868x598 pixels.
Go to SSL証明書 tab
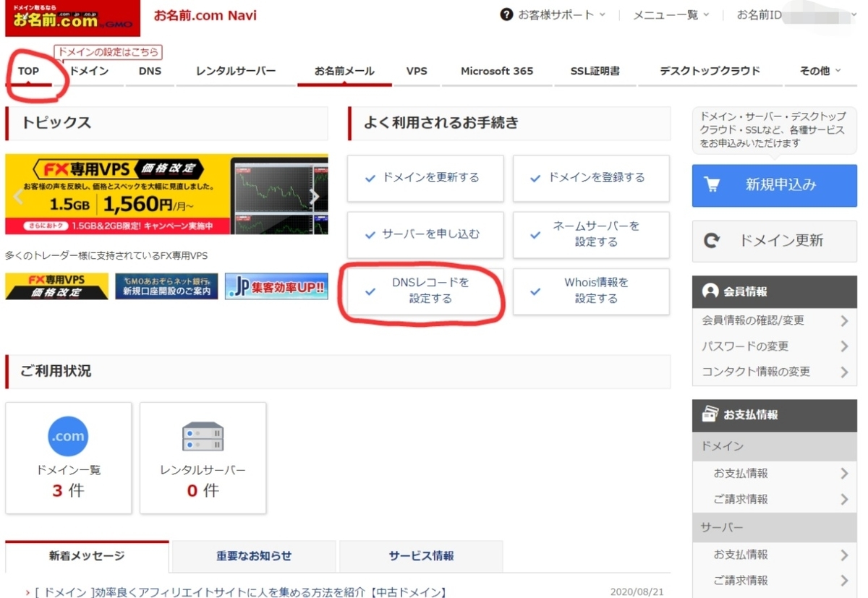(595, 71)
